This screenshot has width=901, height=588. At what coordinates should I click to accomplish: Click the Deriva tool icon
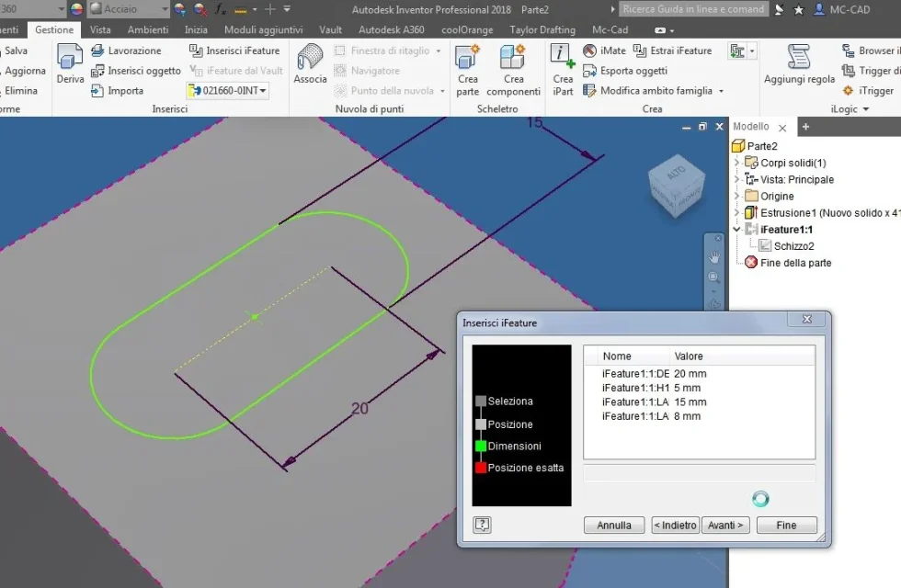70,58
